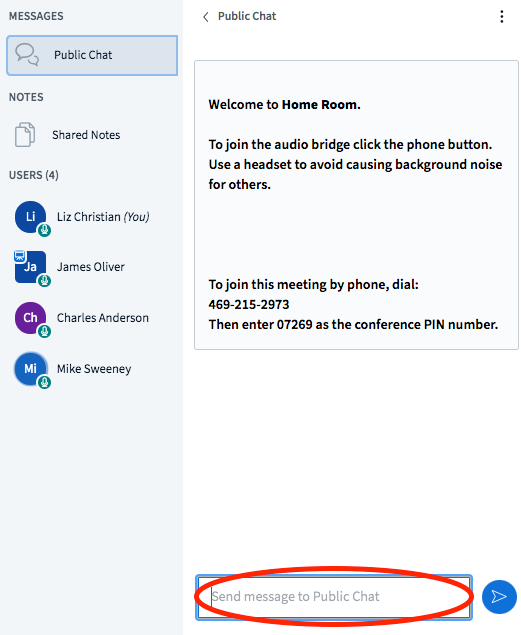Open the James Oliver user entry
The width and height of the screenshot is (521, 635).
(92, 267)
